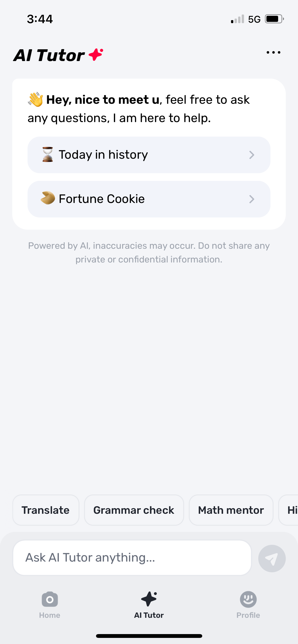Viewport: 298px width, 644px height.
Task: Choose the Grammar check chip
Action: (134, 510)
